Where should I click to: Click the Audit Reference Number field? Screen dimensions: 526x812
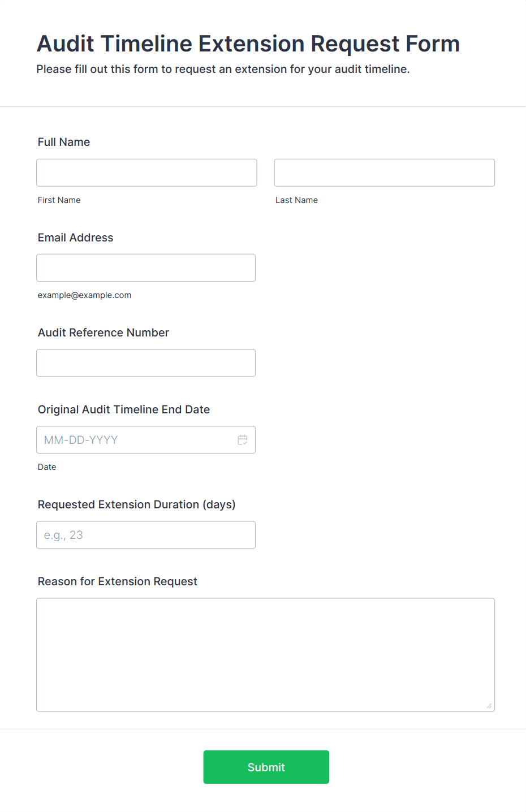(x=146, y=362)
